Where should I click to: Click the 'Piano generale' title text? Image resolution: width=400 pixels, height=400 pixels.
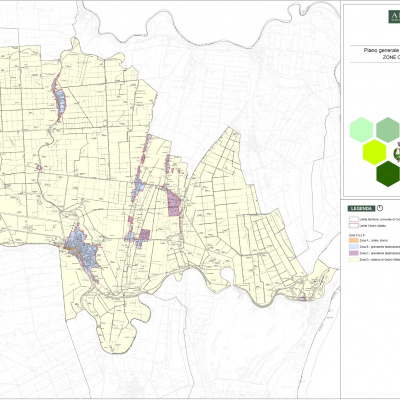(x=382, y=50)
